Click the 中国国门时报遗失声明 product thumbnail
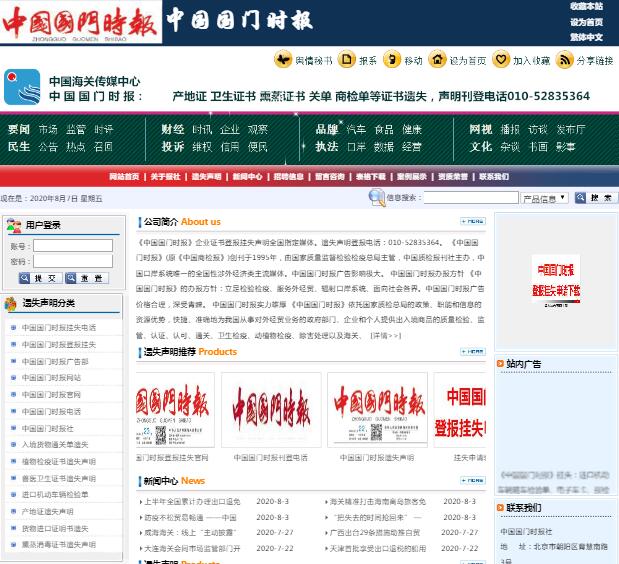 click(377, 410)
